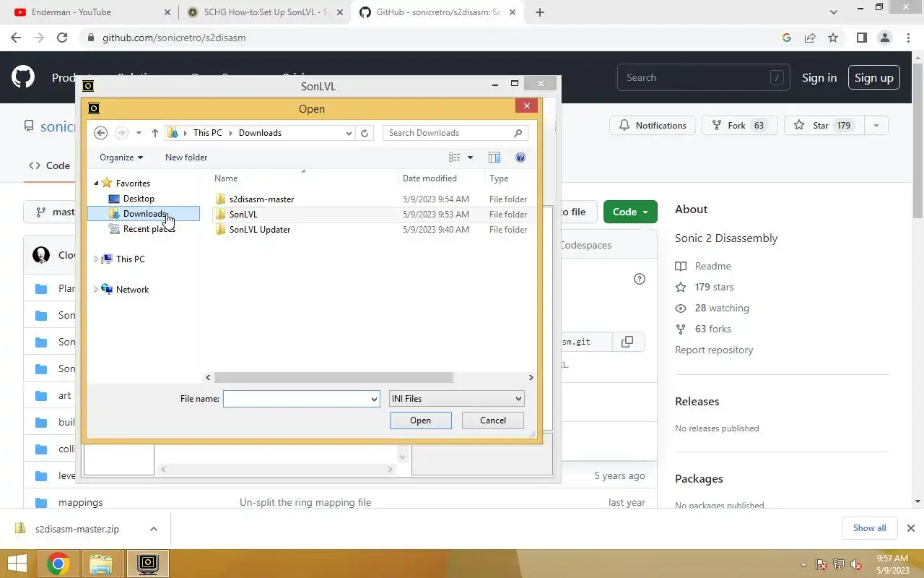This screenshot has height=578, width=924.
Task: Star the repository
Action: pos(824,126)
